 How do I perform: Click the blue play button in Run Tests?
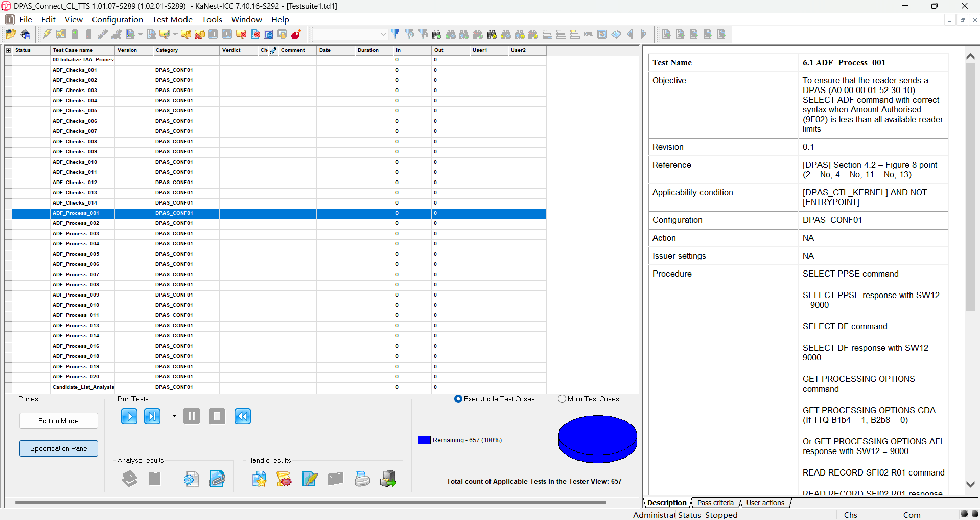coord(129,416)
